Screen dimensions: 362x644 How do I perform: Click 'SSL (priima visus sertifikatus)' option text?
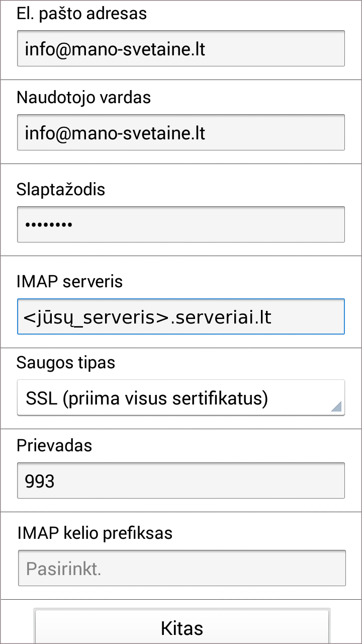pyautogui.click(x=147, y=398)
